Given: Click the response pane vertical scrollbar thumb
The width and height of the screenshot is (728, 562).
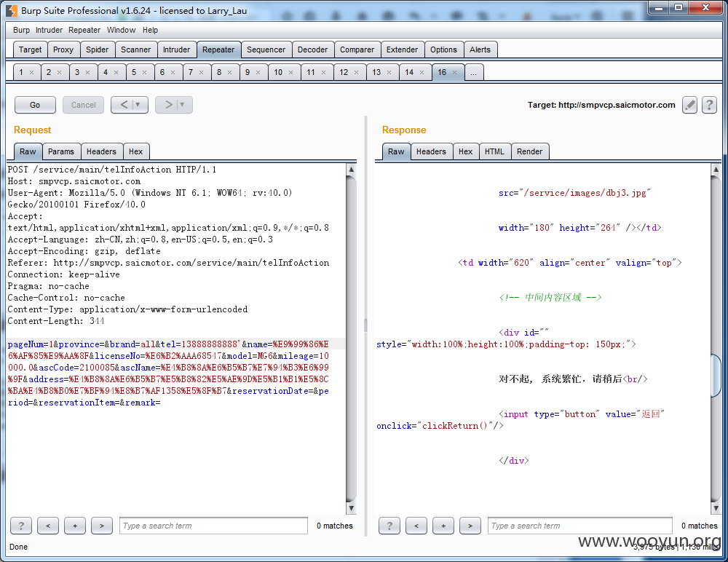Looking at the screenshot, I should pyautogui.click(x=716, y=376).
